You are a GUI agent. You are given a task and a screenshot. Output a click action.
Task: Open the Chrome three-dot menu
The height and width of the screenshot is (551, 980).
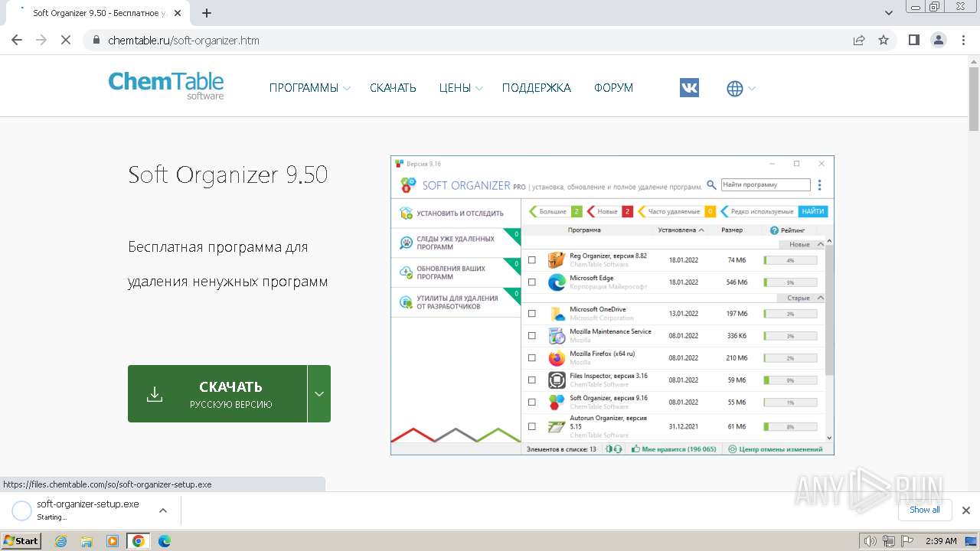click(x=962, y=40)
